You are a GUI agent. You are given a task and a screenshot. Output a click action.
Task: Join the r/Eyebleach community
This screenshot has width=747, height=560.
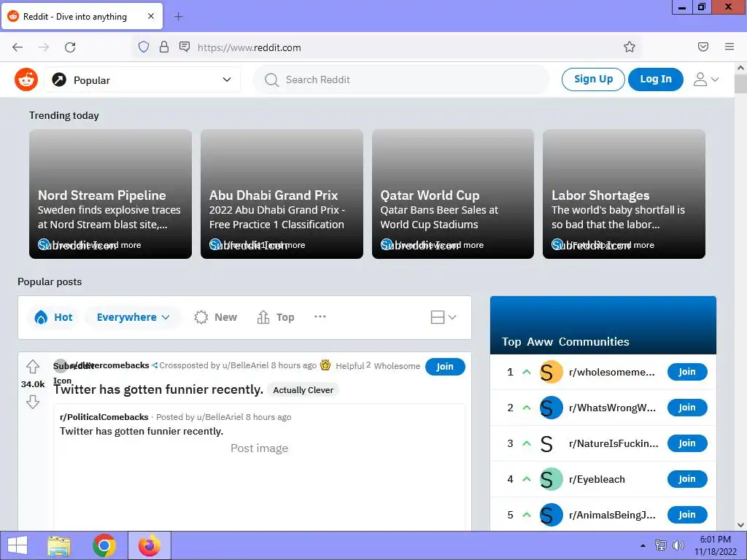(x=687, y=479)
